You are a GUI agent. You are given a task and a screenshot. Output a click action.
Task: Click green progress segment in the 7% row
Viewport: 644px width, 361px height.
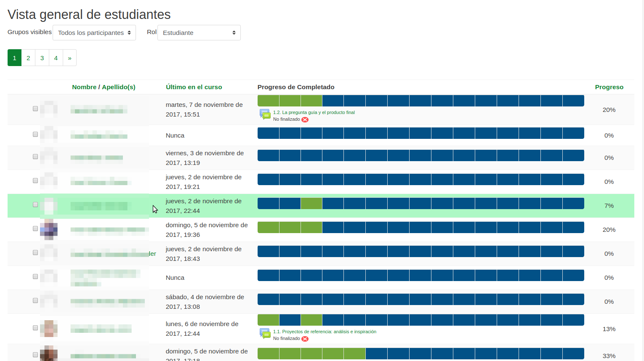tap(311, 204)
